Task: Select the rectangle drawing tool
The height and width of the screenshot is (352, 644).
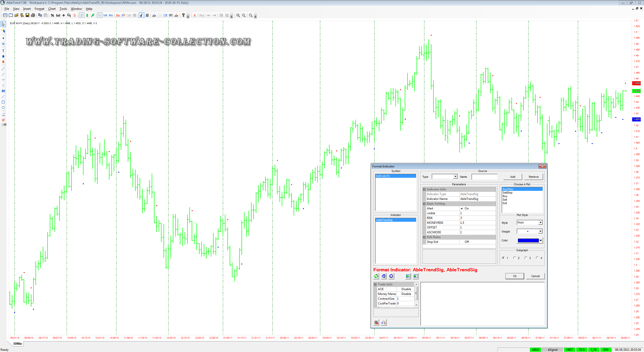Action: 3,102
